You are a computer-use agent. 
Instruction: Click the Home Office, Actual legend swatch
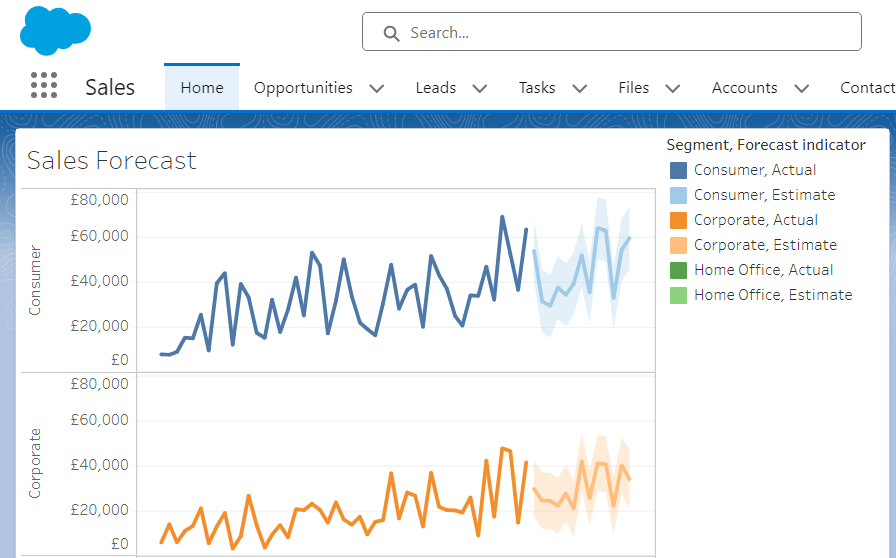[678, 270]
